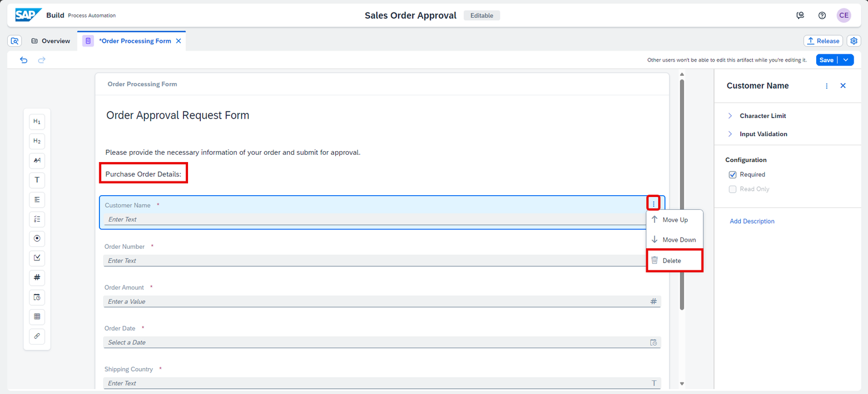This screenshot has width=868, height=394.
Task: Select the 'Please provide the necessary information' paragraph
Action: pos(233,152)
